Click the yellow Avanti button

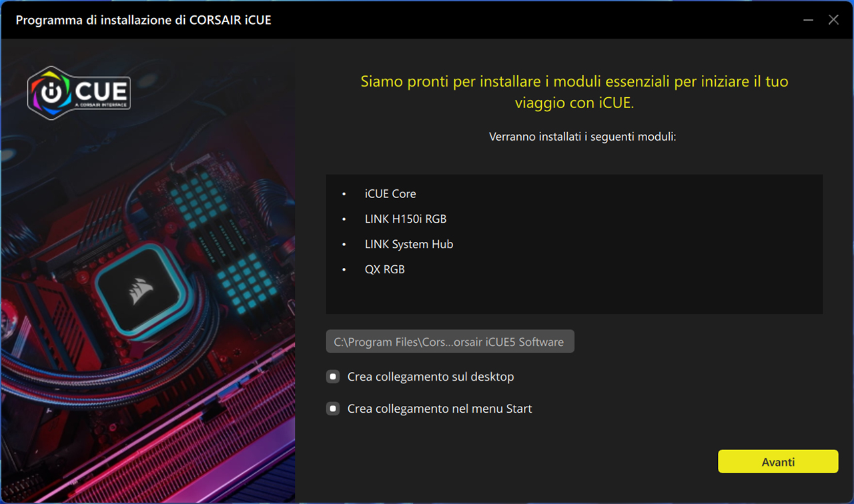coord(778,461)
